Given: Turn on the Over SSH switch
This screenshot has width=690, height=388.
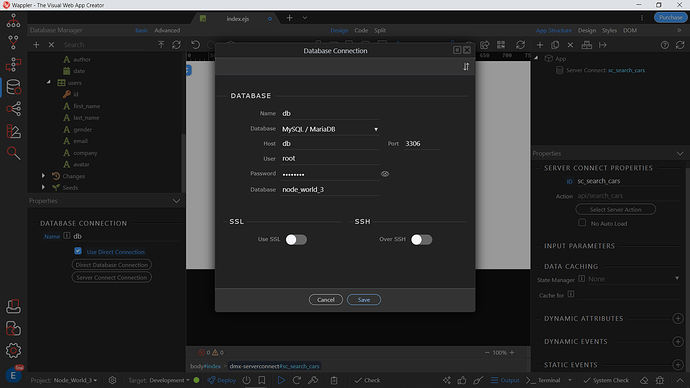Looking at the screenshot, I should click(422, 239).
